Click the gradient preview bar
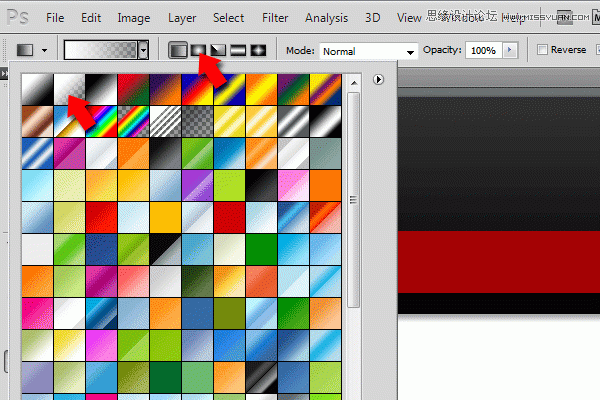 pyautogui.click(x=100, y=50)
